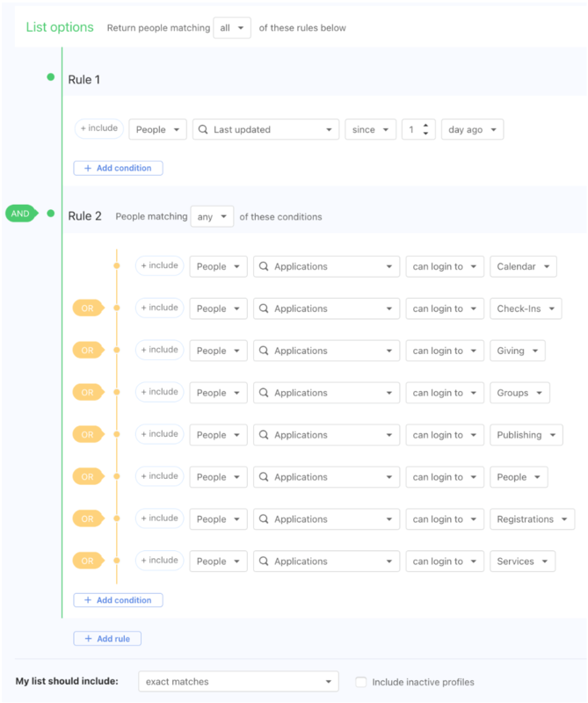Open the People dropdown in Rule 1
This screenshot has width=588, height=703.
tap(157, 128)
